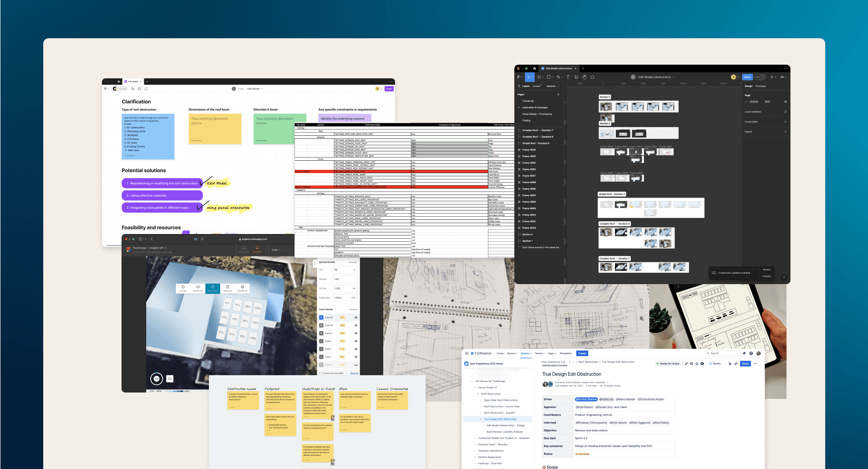This screenshot has height=469, width=868.
Task: Toggle visibility of Facet L
Action: click(356, 341)
